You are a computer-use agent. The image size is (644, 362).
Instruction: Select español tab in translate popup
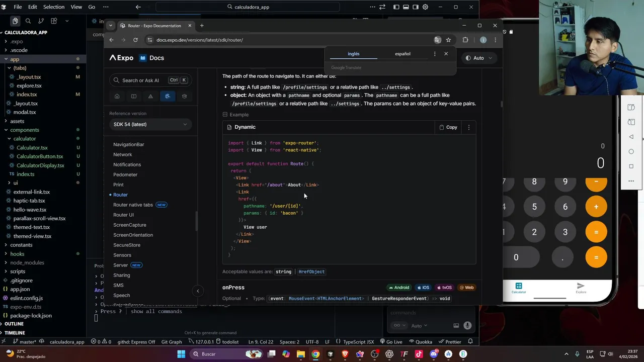[403, 54]
